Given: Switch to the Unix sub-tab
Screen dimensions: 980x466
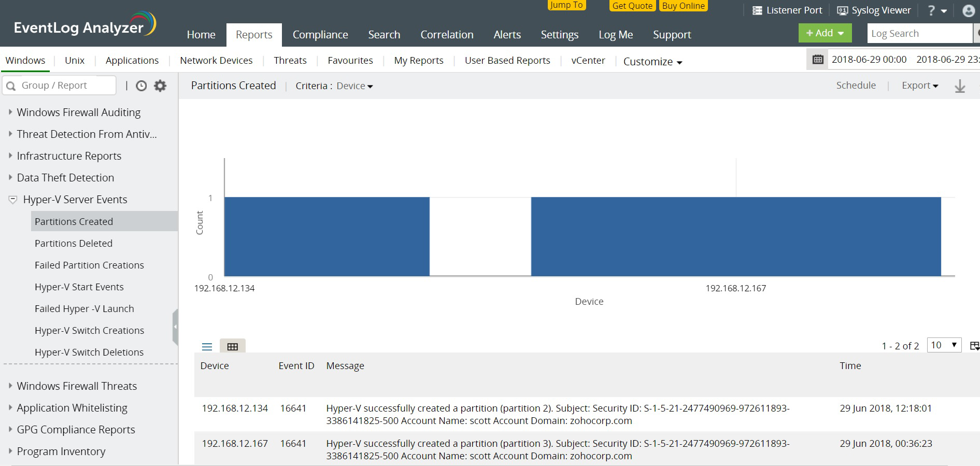Looking at the screenshot, I should [x=75, y=60].
